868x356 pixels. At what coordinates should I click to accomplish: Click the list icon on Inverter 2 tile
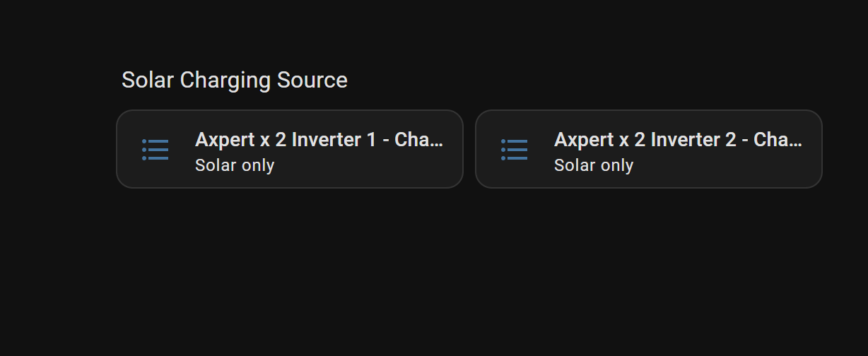coord(515,149)
